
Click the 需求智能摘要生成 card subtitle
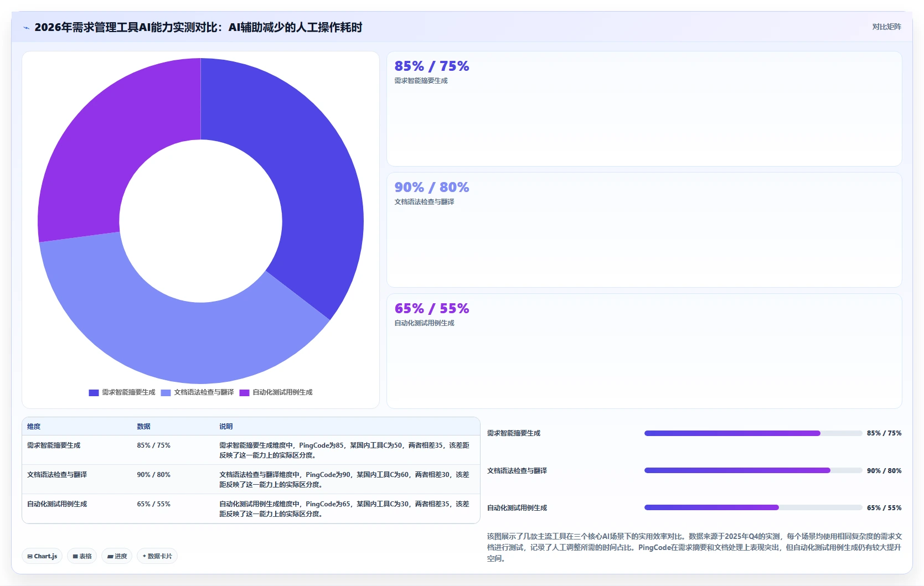tap(421, 81)
